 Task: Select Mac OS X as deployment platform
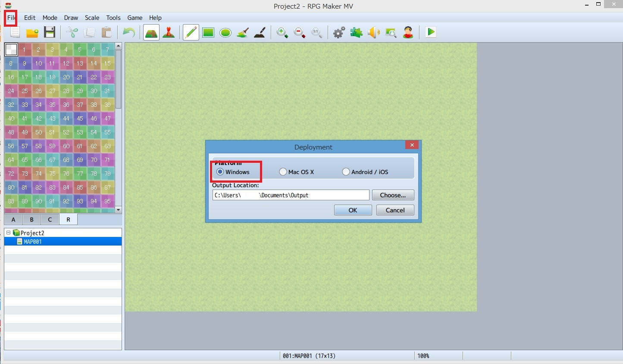coord(283,171)
